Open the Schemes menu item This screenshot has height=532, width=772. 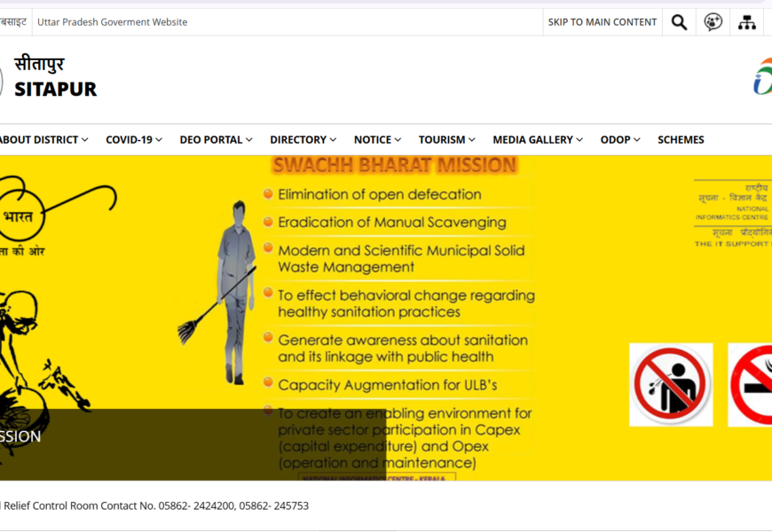coord(681,139)
